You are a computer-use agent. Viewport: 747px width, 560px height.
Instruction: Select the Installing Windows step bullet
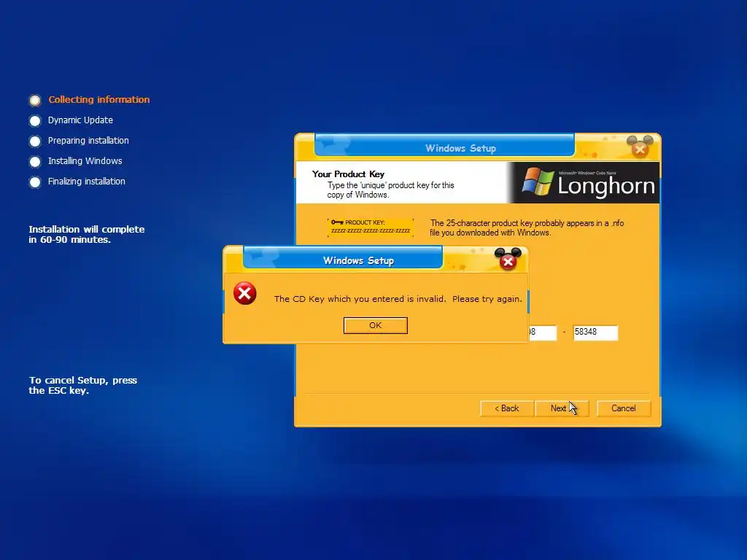[35, 162]
